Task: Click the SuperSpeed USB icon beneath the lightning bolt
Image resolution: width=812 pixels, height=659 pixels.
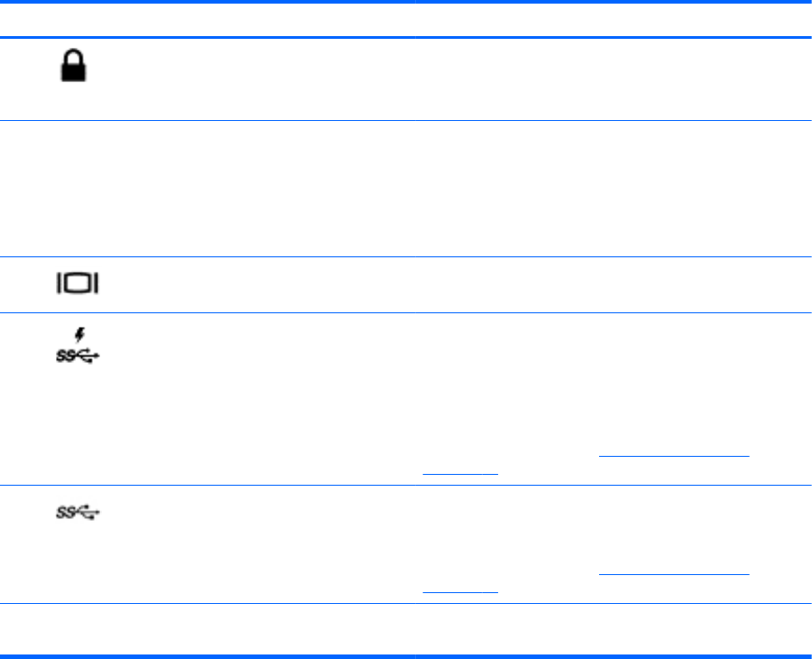Action: pyautogui.click(x=80, y=357)
